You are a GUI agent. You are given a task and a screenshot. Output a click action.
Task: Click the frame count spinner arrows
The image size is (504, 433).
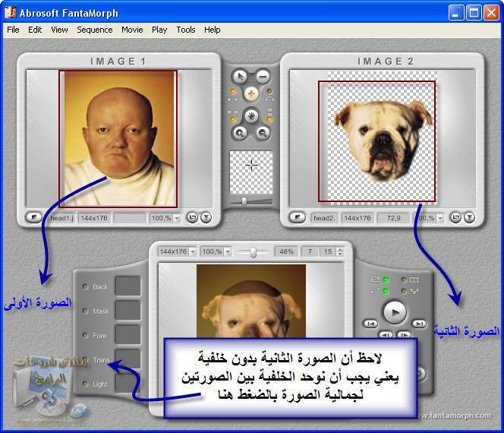point(340,251)
